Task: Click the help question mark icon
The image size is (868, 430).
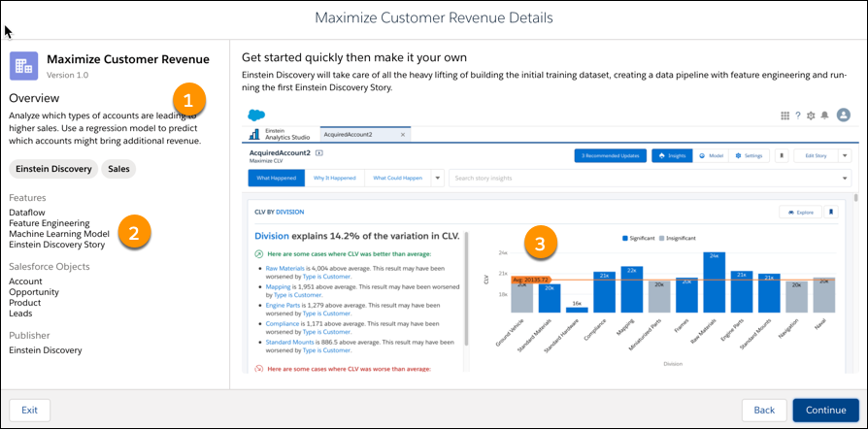Action: [x=798, y=116]
